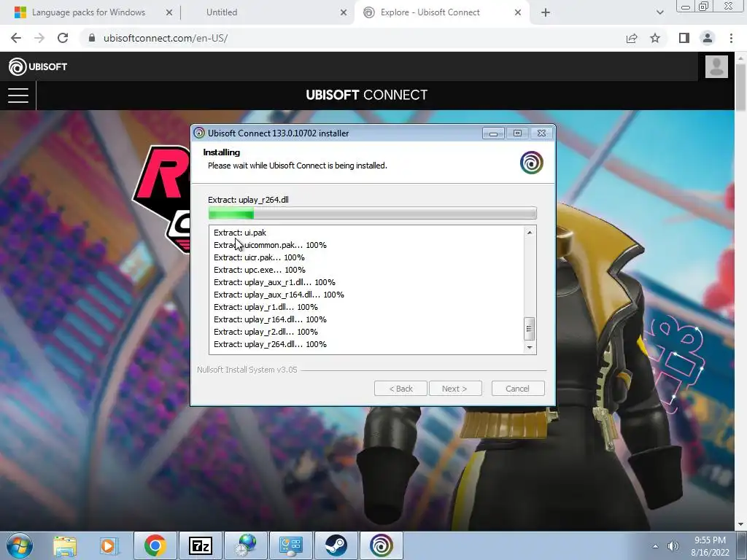Open the Chrome three-dot menu

731,38
